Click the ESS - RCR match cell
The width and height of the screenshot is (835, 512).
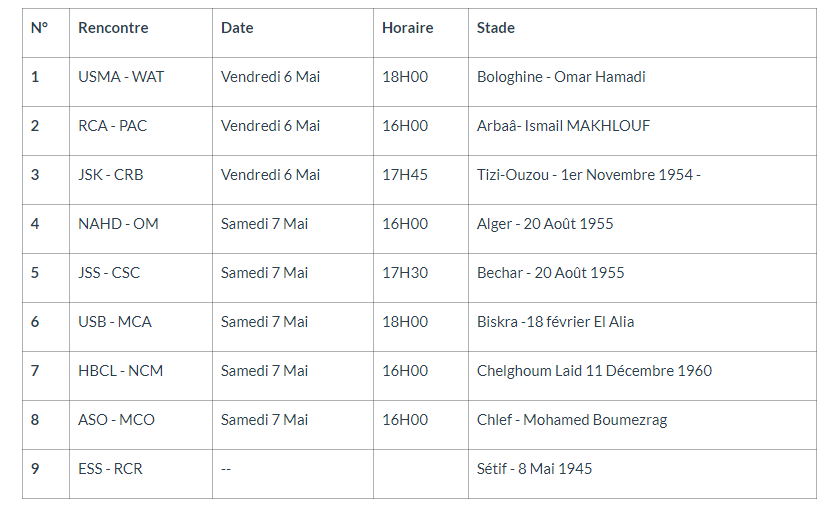(x=110, y=469)
